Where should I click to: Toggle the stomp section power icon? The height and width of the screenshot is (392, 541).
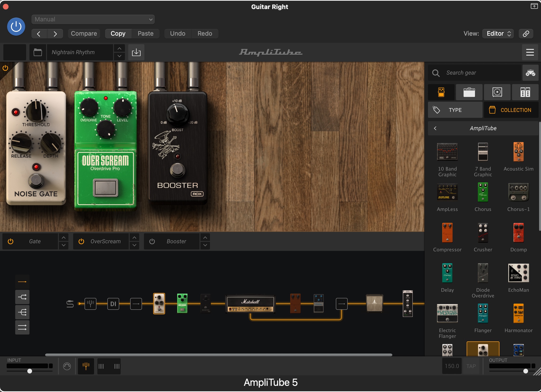[x=5, y=68]
